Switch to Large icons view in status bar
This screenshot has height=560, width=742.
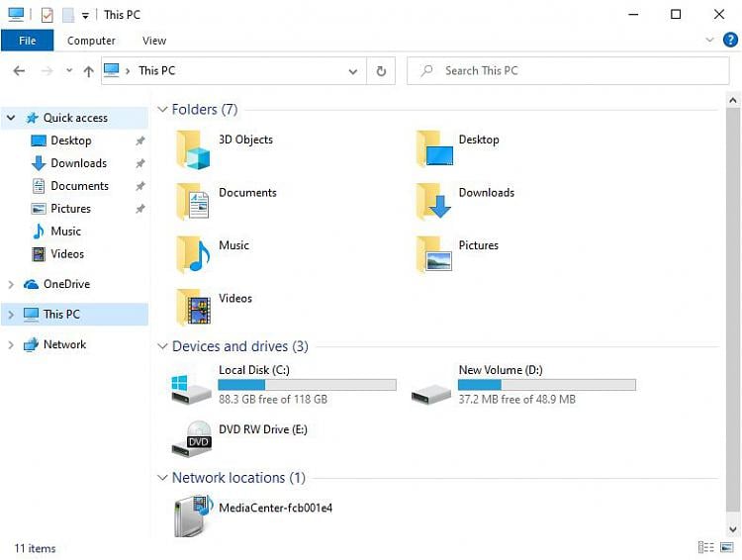point(727,548)
